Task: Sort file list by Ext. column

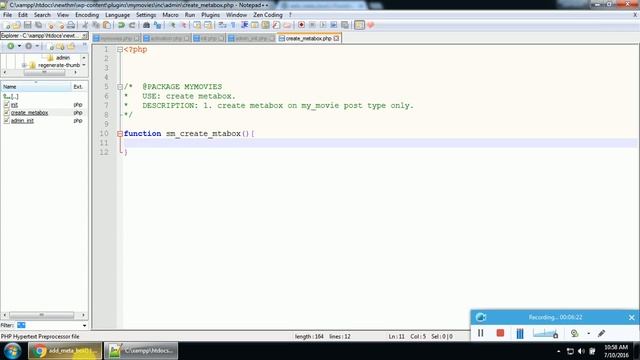Action: tap(79, 87)
